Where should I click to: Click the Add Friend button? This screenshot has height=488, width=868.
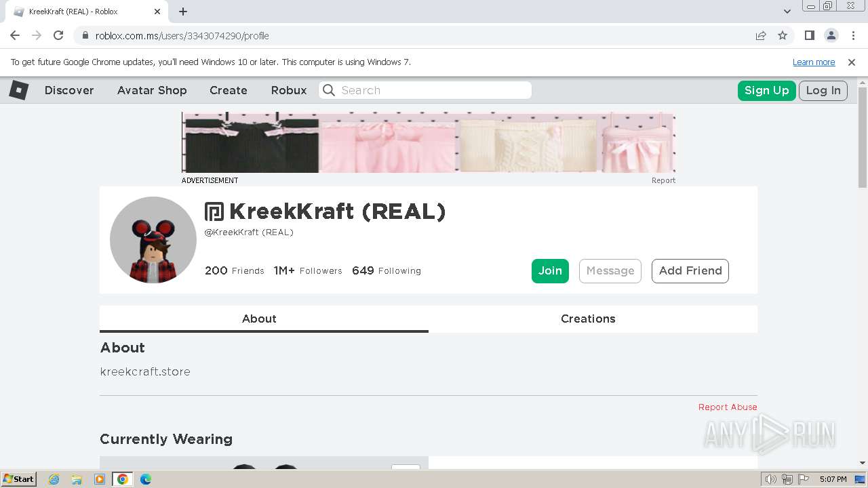[x=690, y=270]
